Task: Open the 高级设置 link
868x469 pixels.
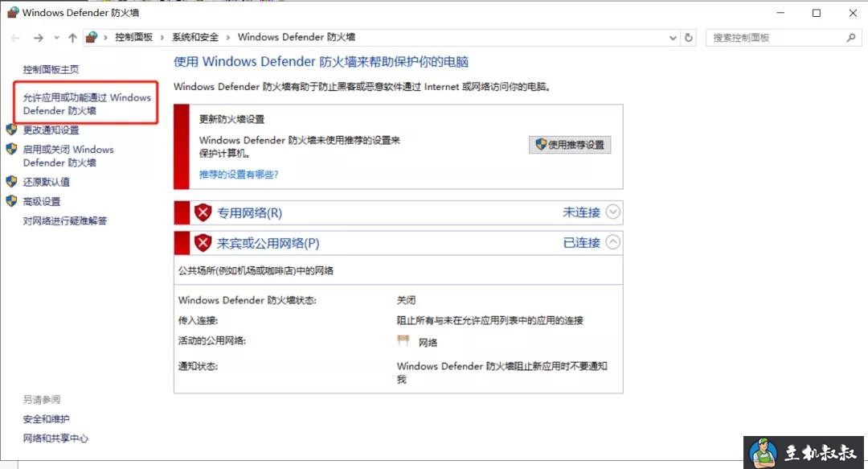Action: (42, 201)
